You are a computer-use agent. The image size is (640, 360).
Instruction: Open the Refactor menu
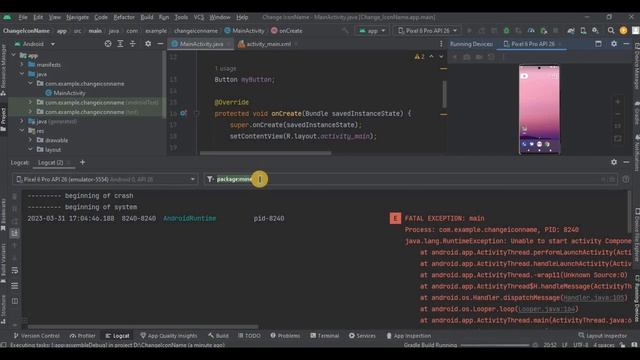[124, 17]
